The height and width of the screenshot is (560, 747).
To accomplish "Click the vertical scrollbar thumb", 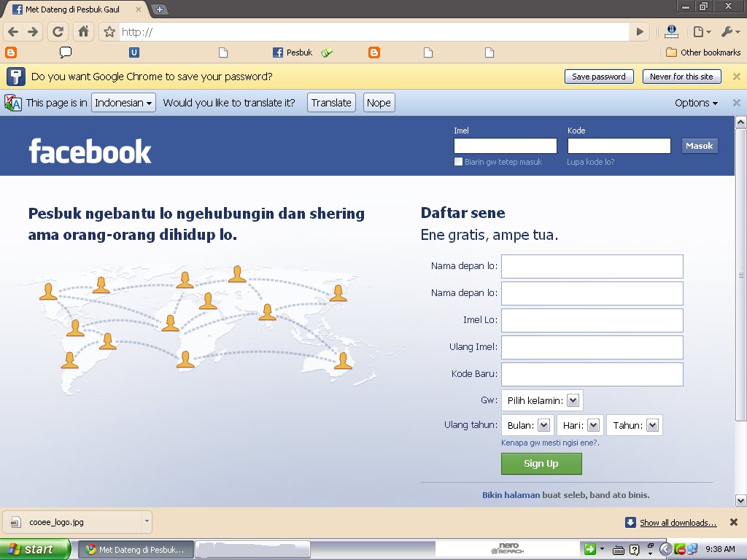I will pos(741,275).
